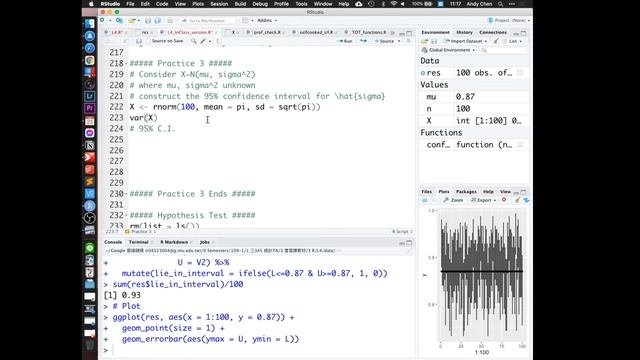Click the code tools magic wand
This screenshot has width=640, height=360.
pos(203,41)
